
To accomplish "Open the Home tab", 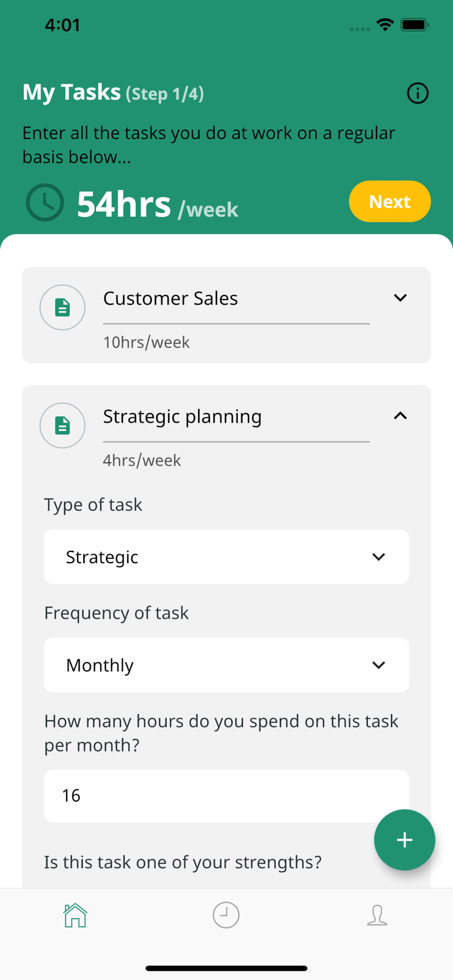I will pos(75,915).
